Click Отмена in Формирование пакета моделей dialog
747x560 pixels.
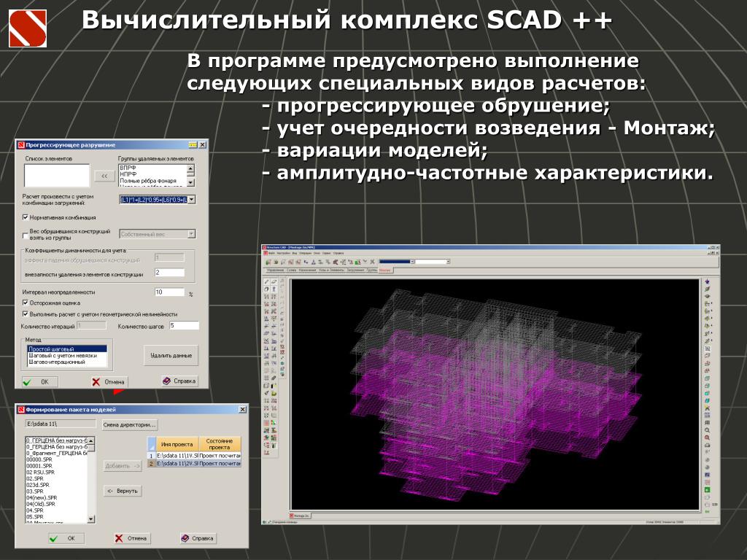(x=131, y=539)
